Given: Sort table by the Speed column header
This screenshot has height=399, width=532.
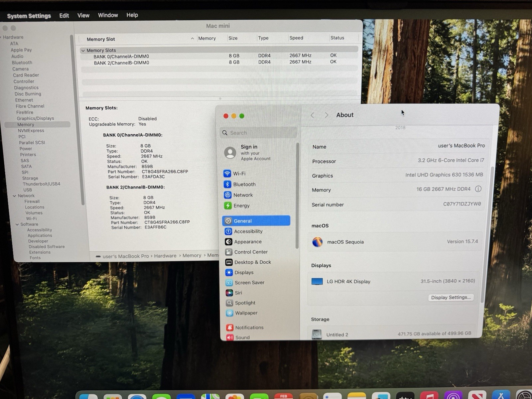Looking at the screenshot, I should pyautogui.click(x=296, y=38).
